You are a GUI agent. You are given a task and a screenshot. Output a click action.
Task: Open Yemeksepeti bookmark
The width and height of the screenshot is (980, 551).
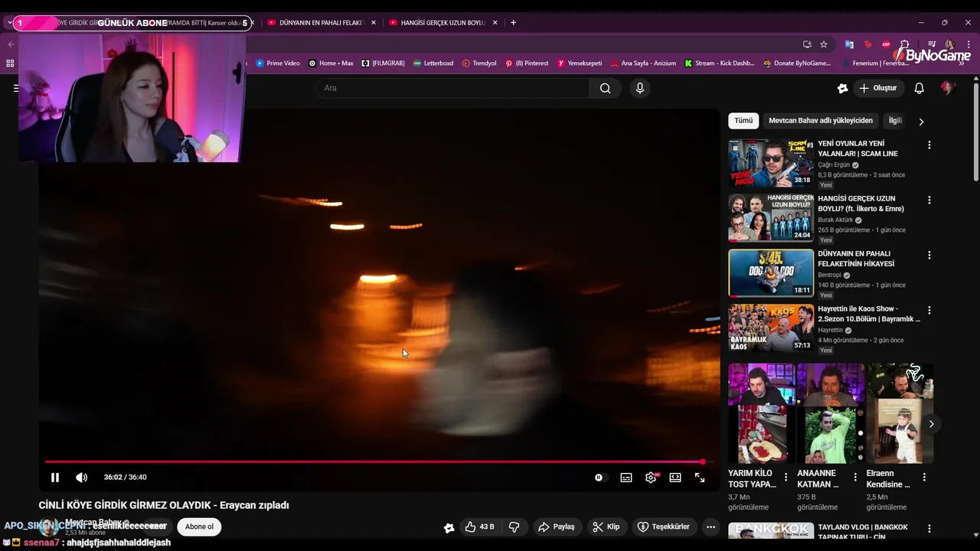point(580,64)
